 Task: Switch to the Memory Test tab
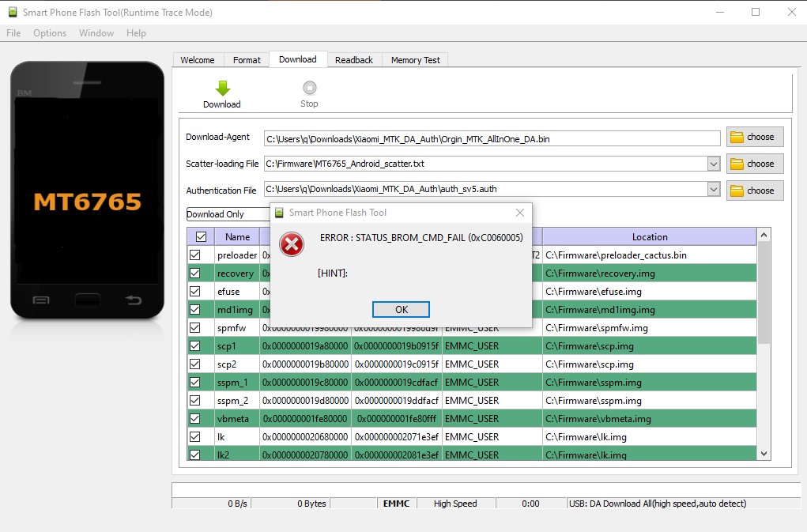click(415, 60)
